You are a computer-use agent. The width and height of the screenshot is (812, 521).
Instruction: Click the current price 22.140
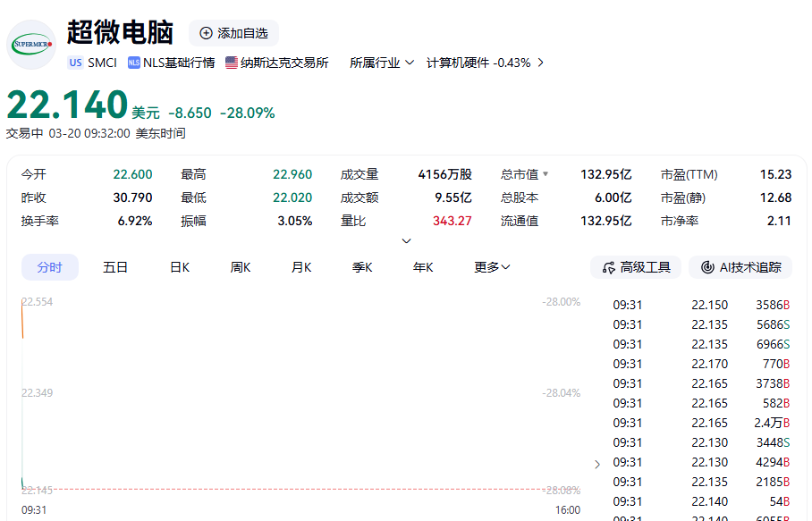[x=67, y=105]
